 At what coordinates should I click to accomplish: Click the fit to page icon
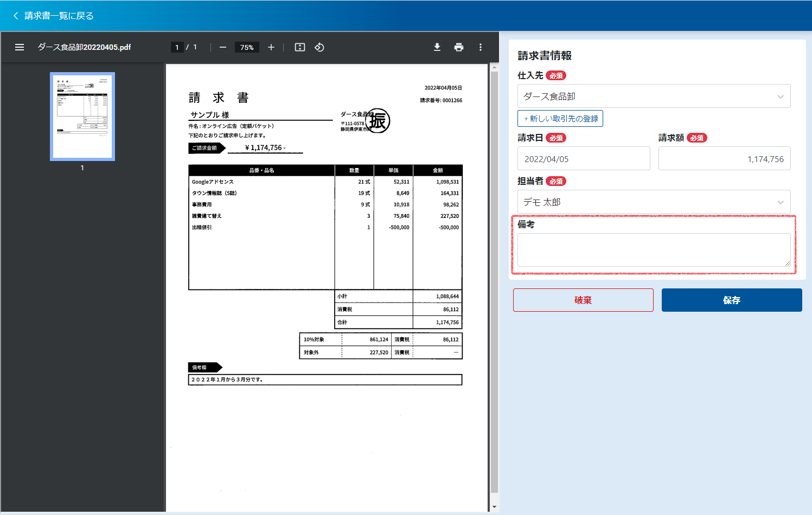click(x=299, y=47)
